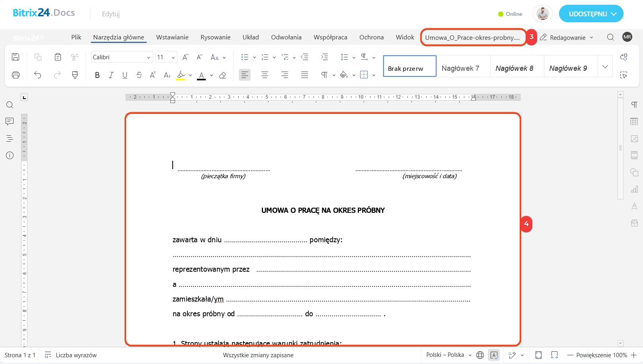Toggle Bold formatting
Viewport: 643px width, 364px height.
[97, 75]
